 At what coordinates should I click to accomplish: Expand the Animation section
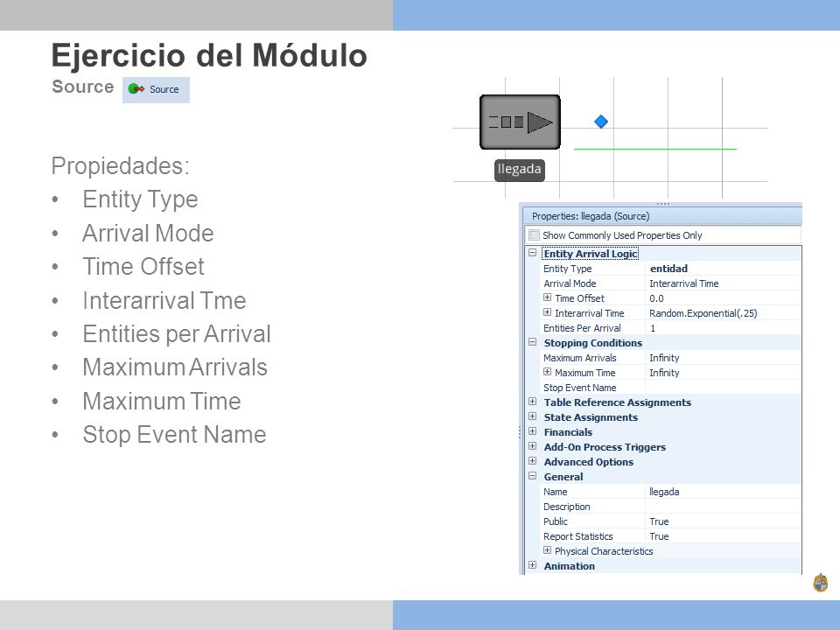pos(533,565)
